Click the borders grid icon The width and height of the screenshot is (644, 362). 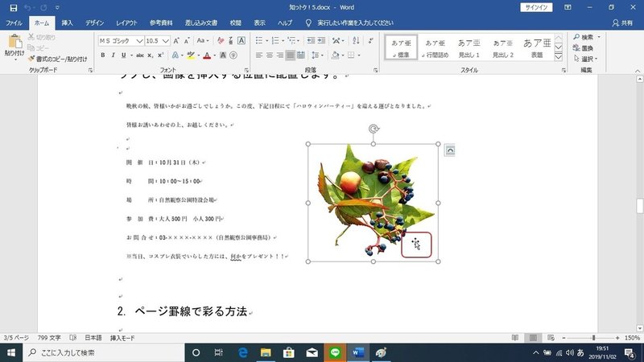351,55
